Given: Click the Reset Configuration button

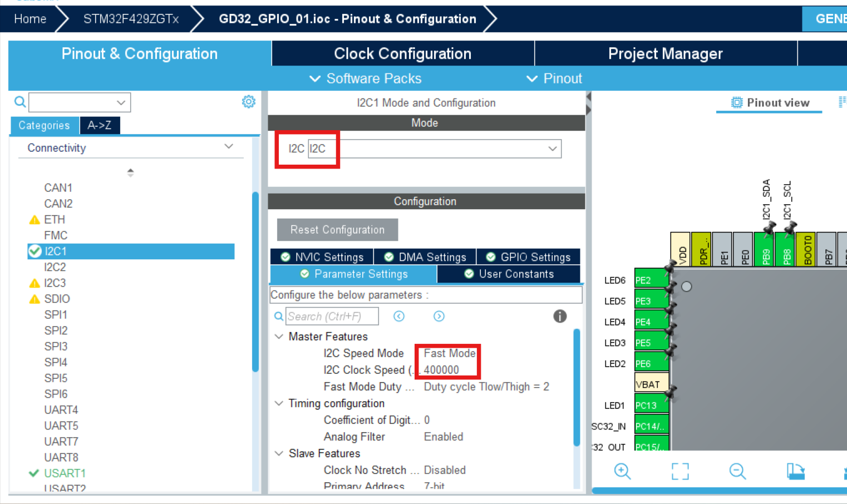Looking at the screenshot, I should [337, 230].
